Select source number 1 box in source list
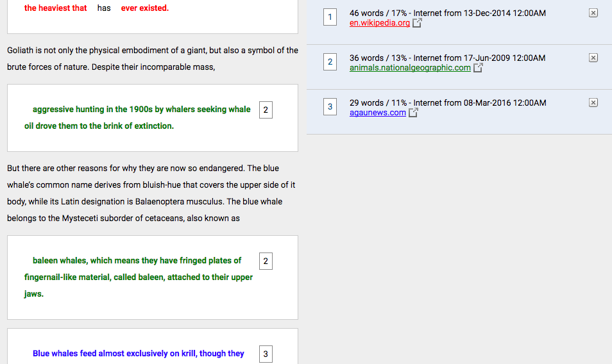This screenshot has height=364, width=612. pos(330,17)
